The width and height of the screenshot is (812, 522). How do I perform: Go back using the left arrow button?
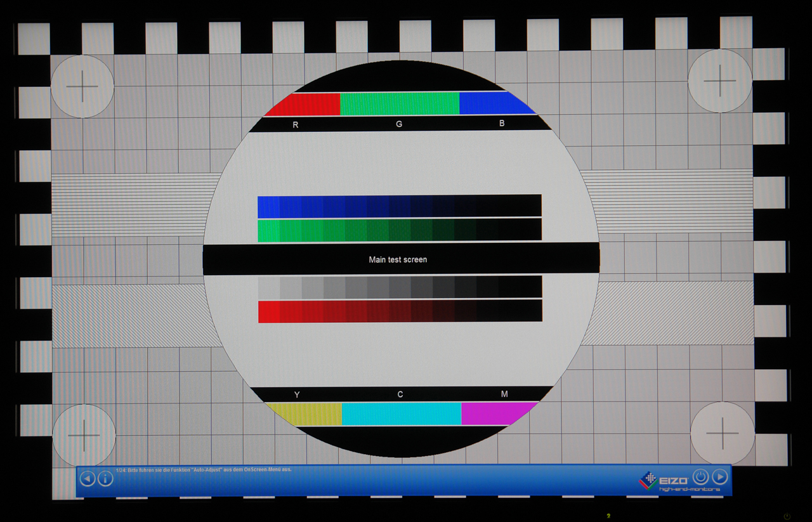[x=88, y=478]
